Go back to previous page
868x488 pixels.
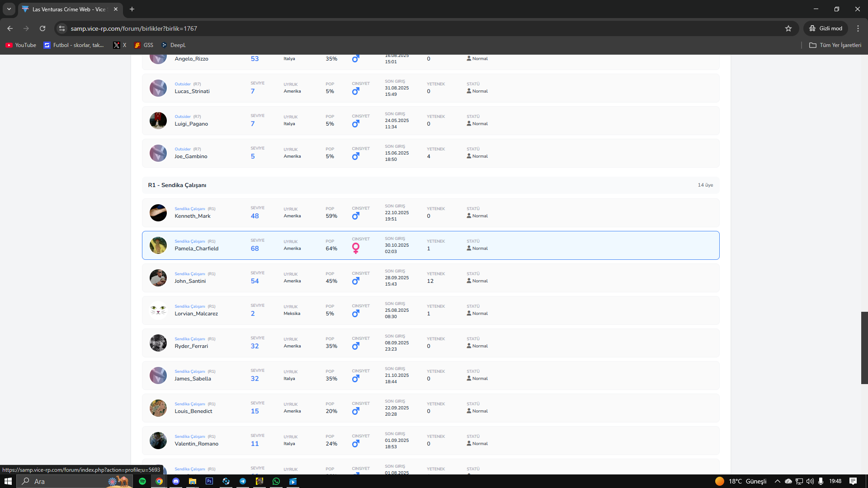(x=10, y=28)
